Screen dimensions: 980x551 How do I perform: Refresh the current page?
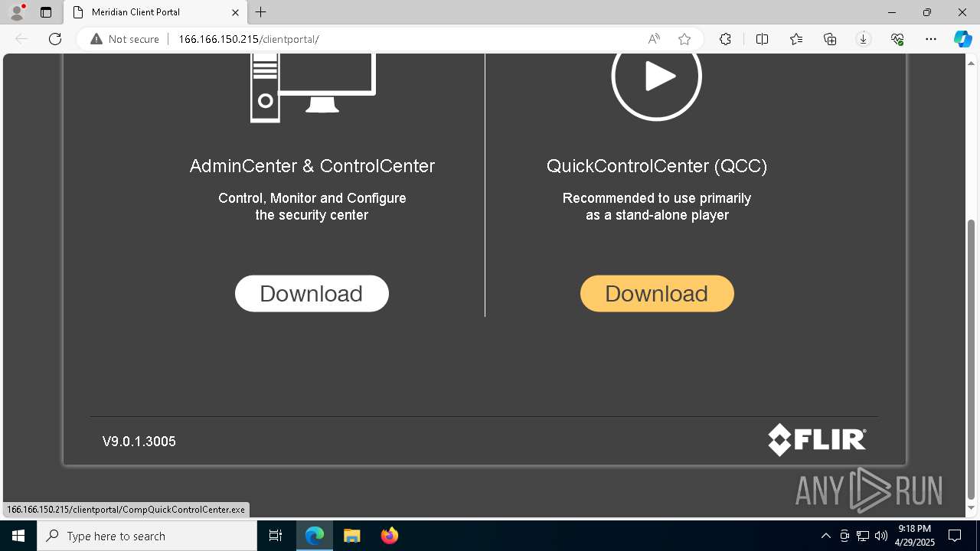pos(55,39)
